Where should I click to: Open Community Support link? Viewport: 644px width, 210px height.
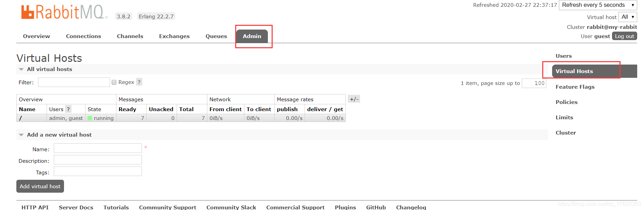[x=167, y=207]
